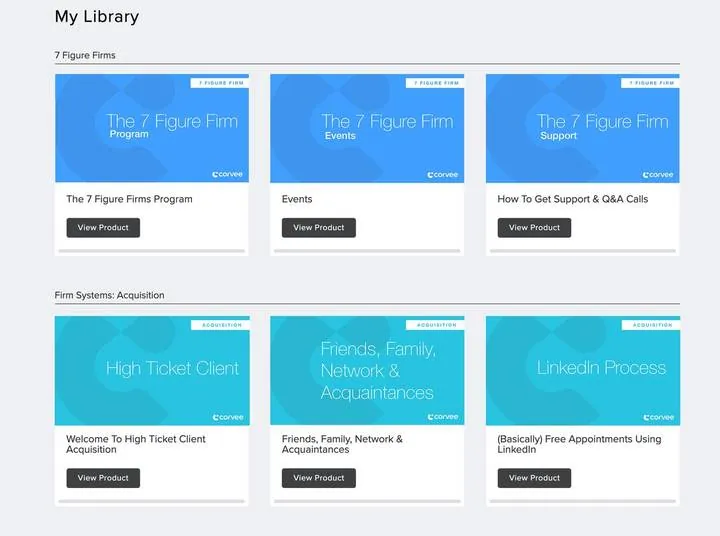Open the Friends, Family, Network & Acquaintances thumbnail
The height and width of the screenshot is (536, 720).
[367, 370]
